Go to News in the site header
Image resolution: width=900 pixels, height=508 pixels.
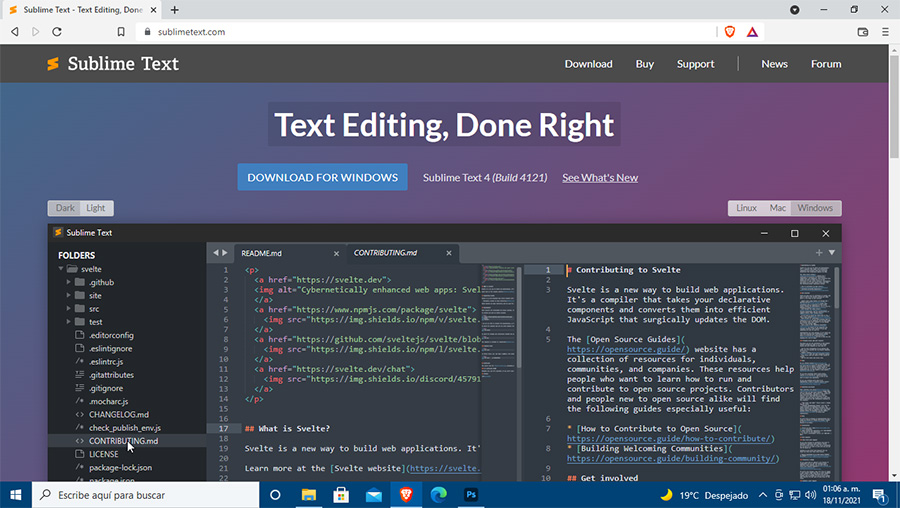coord(774,64)
